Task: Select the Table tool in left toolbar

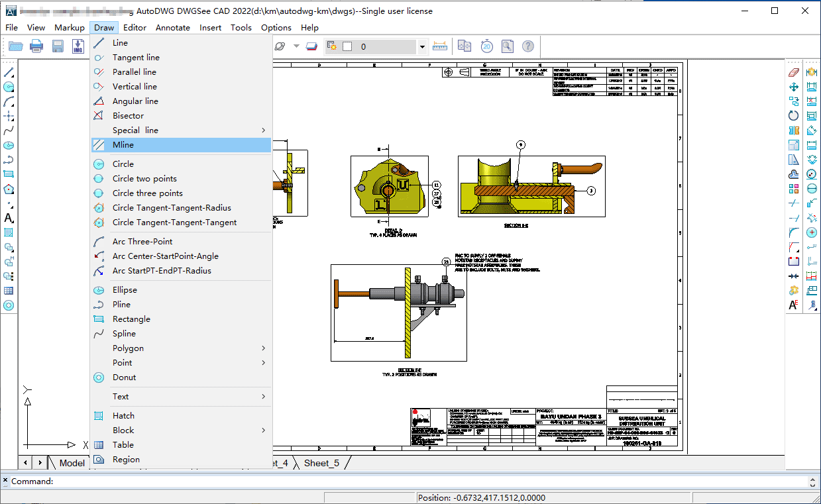Action: (9, 291)
